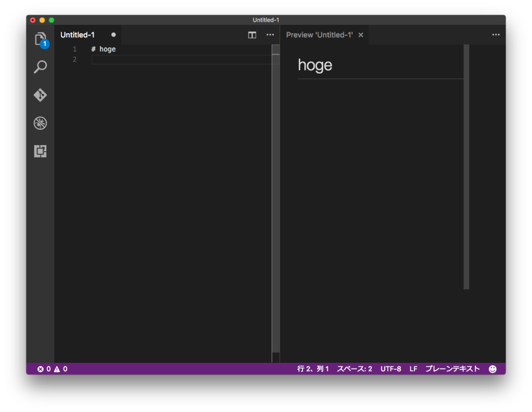
Task: Show warnings count in status bar
Action: [61, 369]
